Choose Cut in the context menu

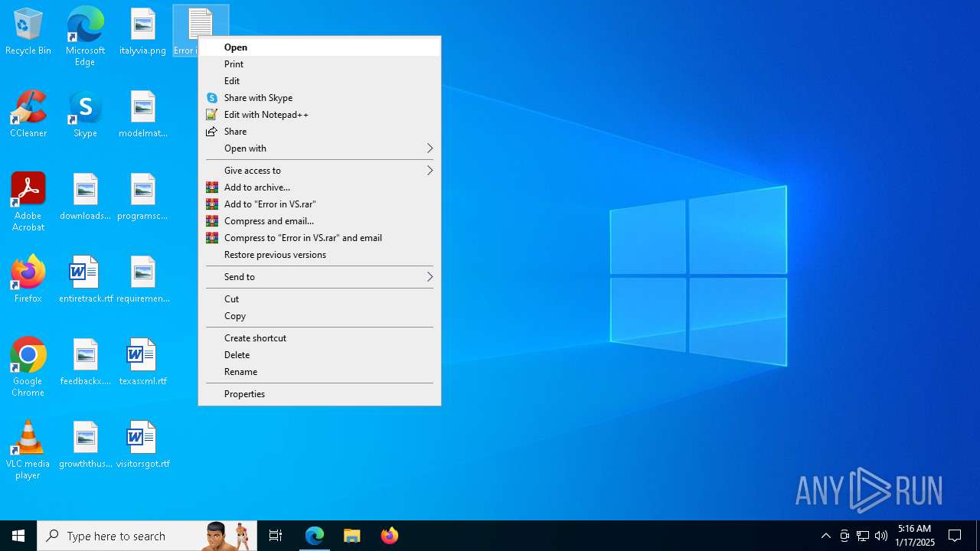click(319, 299)
